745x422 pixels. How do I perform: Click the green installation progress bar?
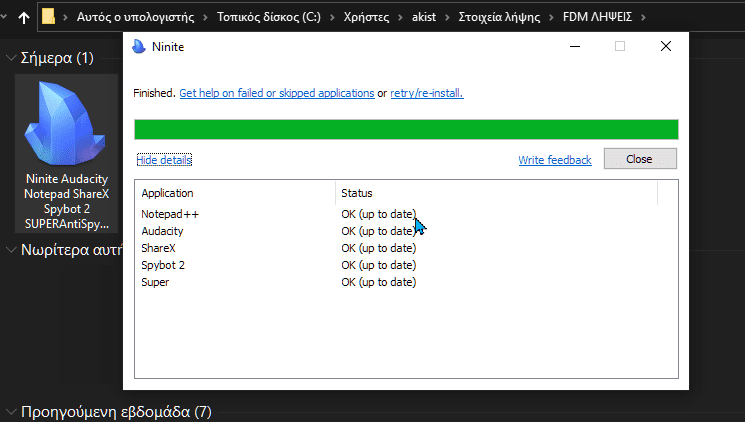pos(406,130)
